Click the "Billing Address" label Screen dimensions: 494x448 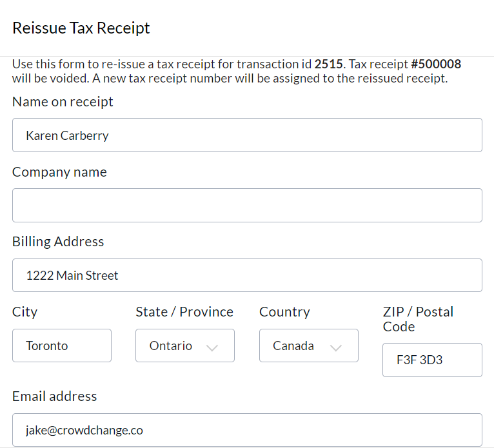point(58,242)
